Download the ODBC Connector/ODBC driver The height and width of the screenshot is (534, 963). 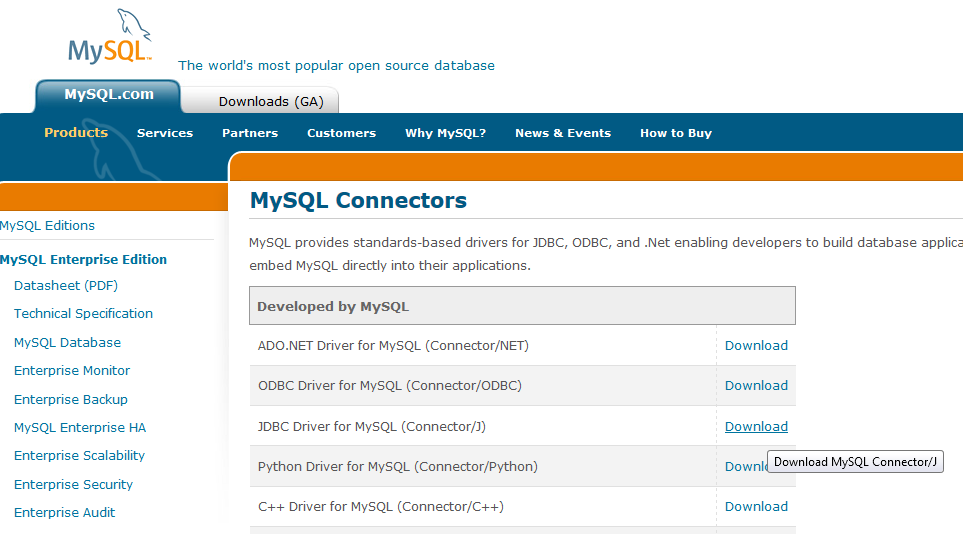pos(756,386)
